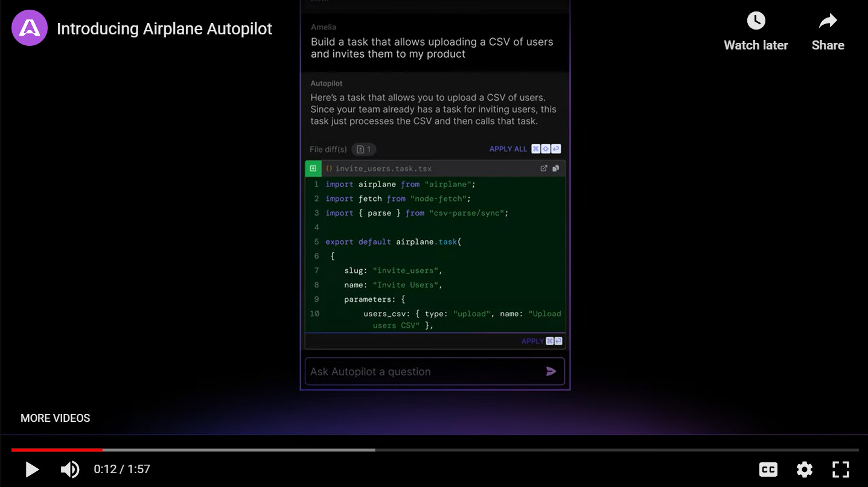This screenshot has height=487, width=868.
Task: Click Autopilot's reply starting 'Here's a task'
Action: [x=433, y=109]
